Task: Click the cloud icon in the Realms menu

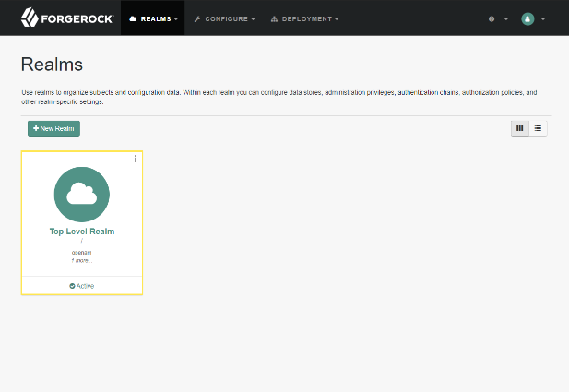Action: pyautogui.click(x=135, y=18)
